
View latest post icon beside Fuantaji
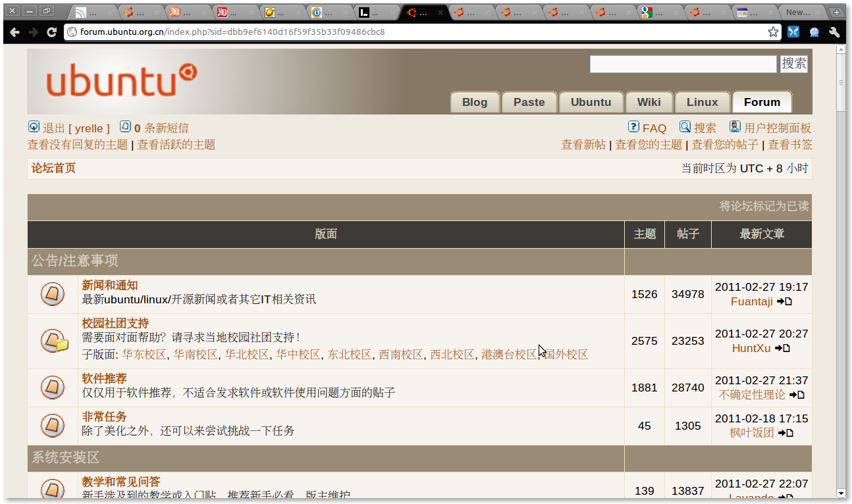tap(784, 301)
